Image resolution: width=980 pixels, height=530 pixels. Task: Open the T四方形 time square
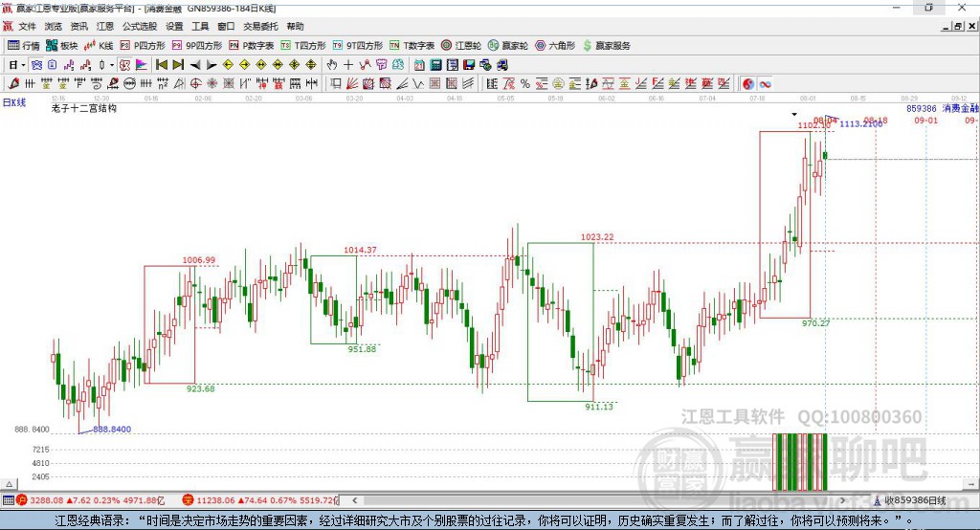[303, 46]
